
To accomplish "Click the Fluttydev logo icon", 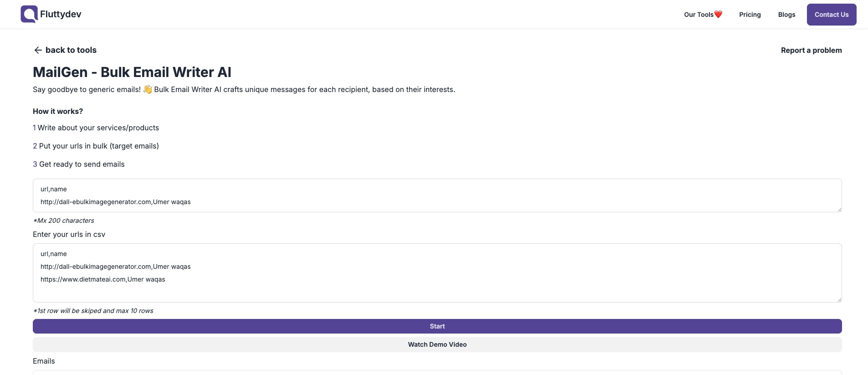I will click(x=29, y=14).
